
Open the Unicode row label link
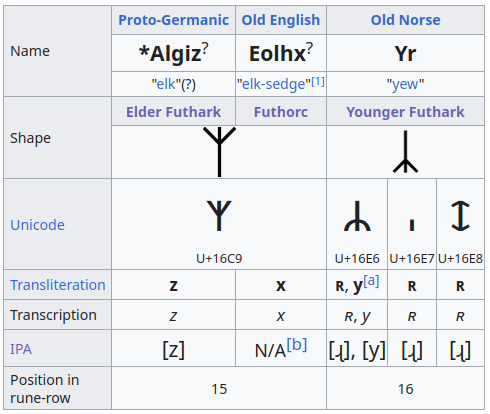pyautogui.click(x=37, y=225)
